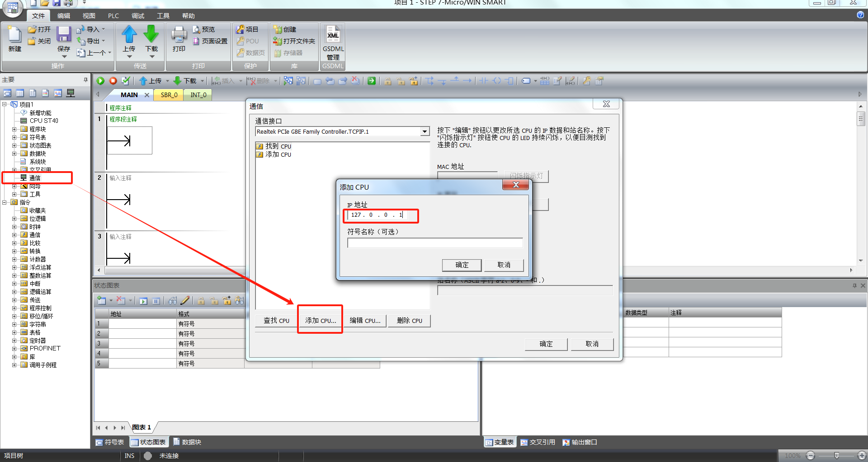
Task: Open the 文件 ribbon tab
Action: [x=38, y=16]
